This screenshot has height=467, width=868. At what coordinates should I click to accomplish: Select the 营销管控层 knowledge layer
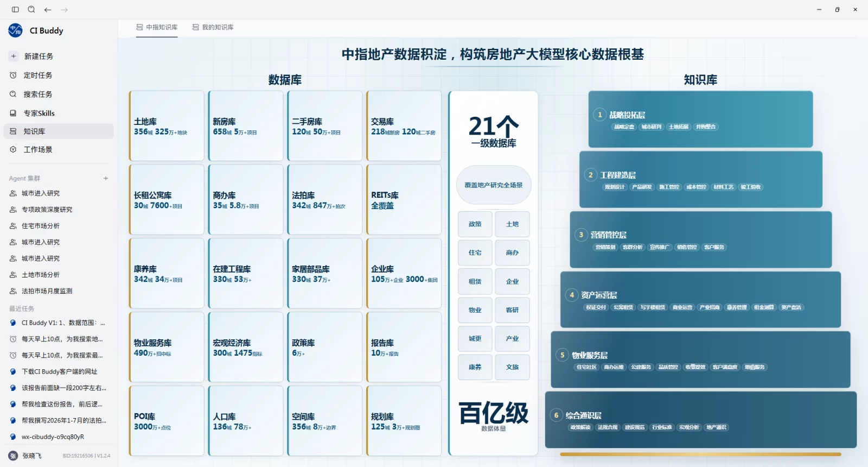701,239
